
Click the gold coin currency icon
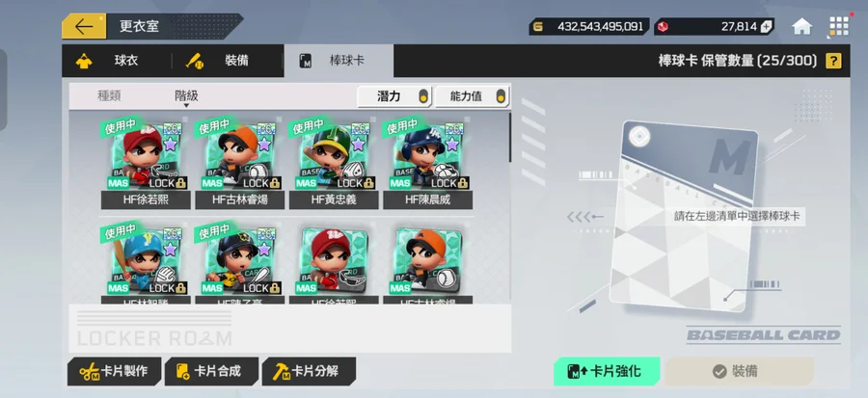[538, 27]
